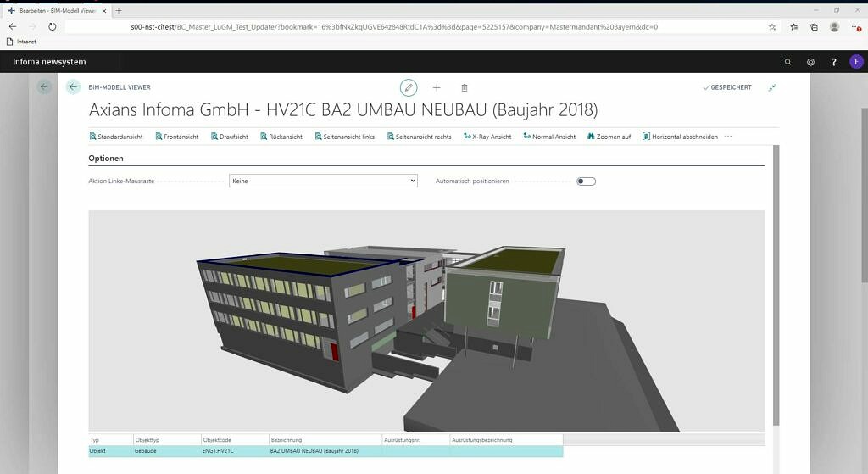Open the user account avatar F
This screenshot has height=474, width=868.
click(856, 61)
